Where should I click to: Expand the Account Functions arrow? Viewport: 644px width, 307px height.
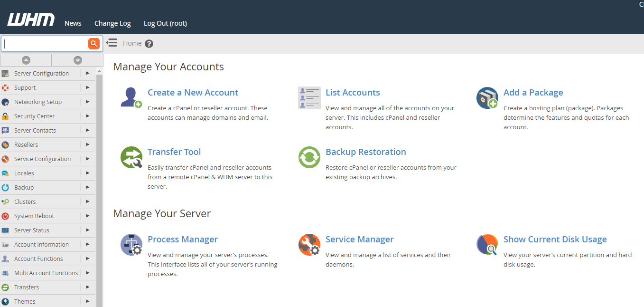click(88, 259)
